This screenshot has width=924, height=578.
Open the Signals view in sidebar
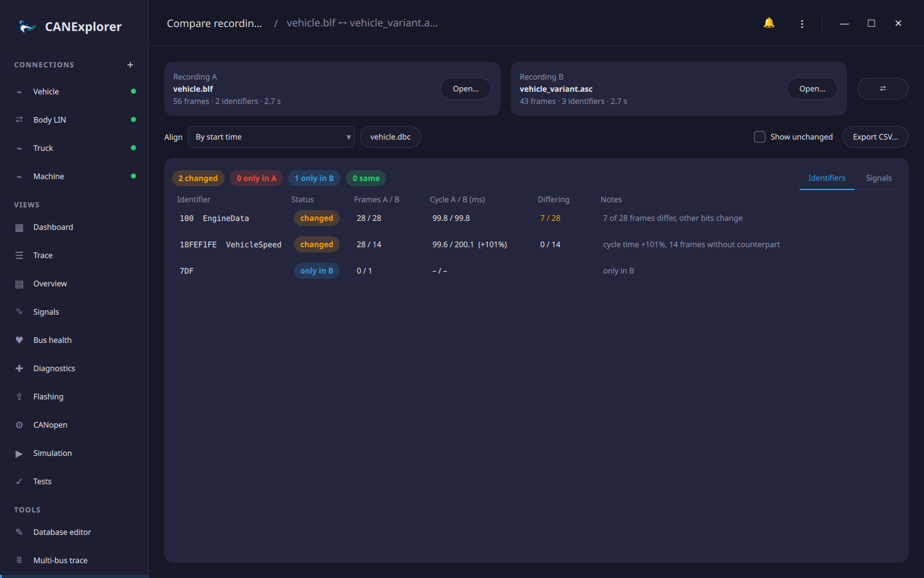(74, 312)
